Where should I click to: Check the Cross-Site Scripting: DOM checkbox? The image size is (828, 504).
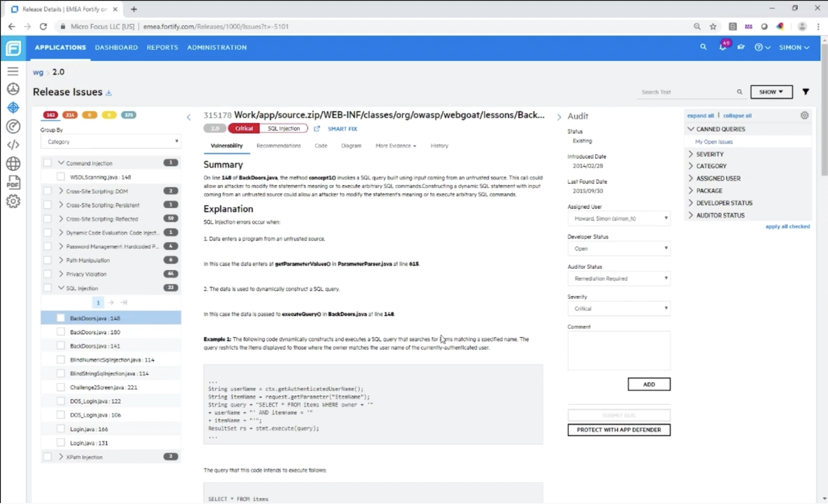[48, 191]
